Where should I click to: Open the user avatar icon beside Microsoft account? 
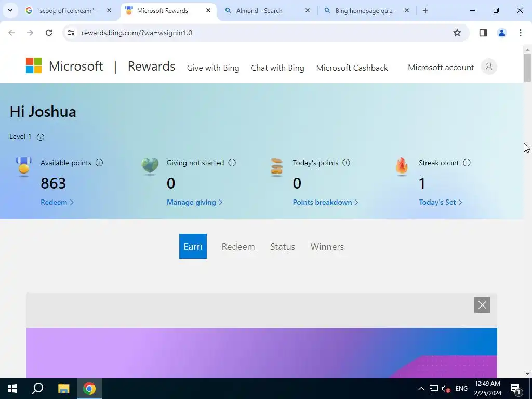pyautogui.click(x=488, y=66)
